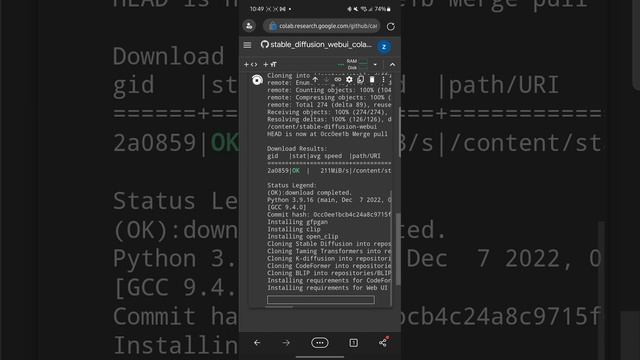Tap the share icon in bottom bar
This screenshot has width=640, height=360.
tap(383, 342)
